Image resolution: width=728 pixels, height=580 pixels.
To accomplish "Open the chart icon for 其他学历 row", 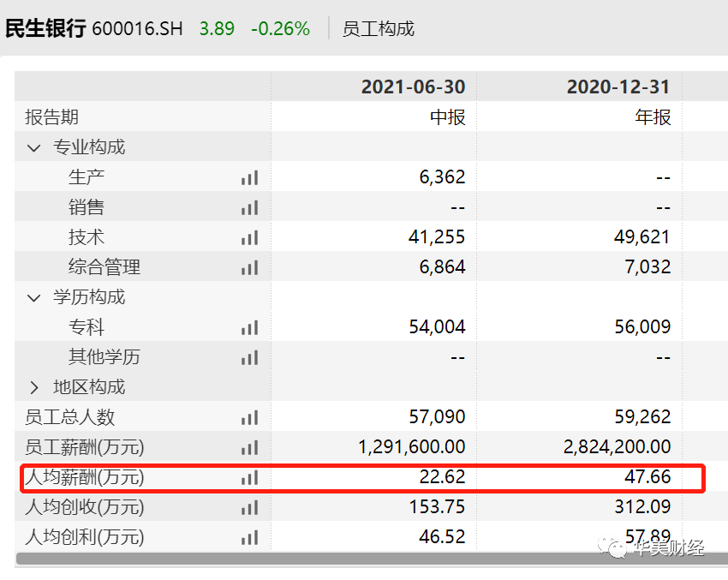I will coord(249,357).
